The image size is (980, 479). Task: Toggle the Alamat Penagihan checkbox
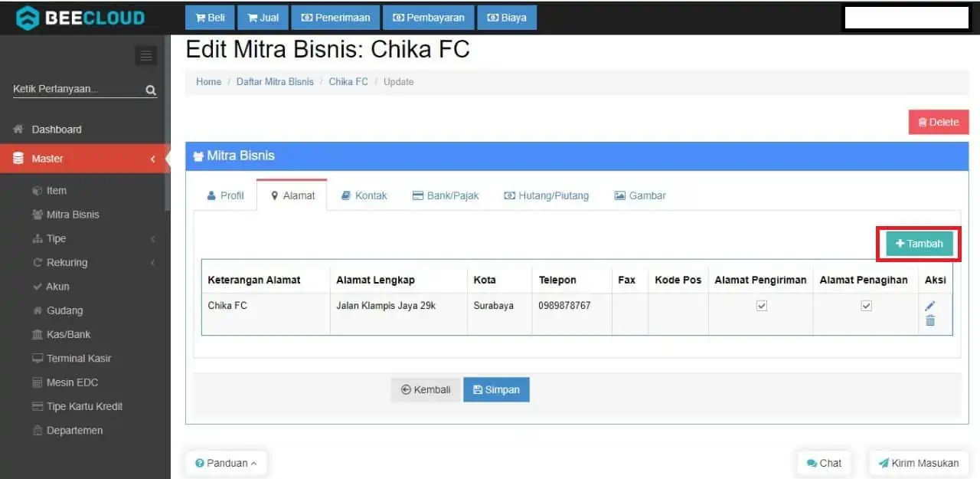pyautogui.click(x=866, y=306)
